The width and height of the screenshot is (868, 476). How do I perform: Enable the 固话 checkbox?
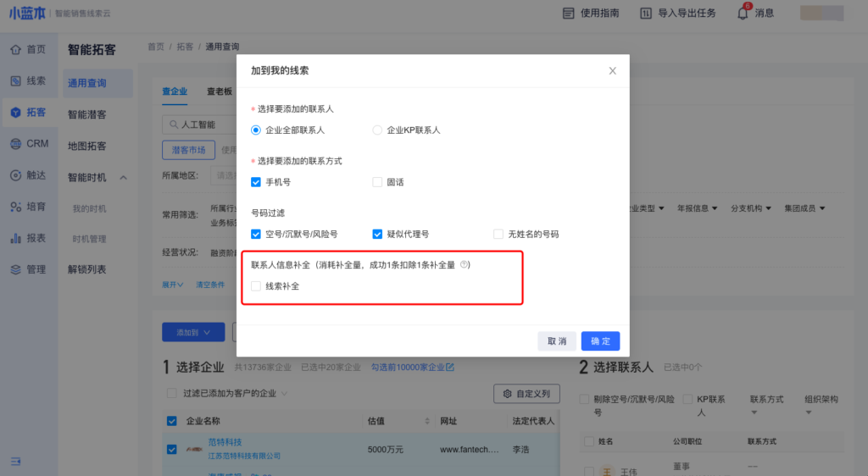click(x=378, y=182)
